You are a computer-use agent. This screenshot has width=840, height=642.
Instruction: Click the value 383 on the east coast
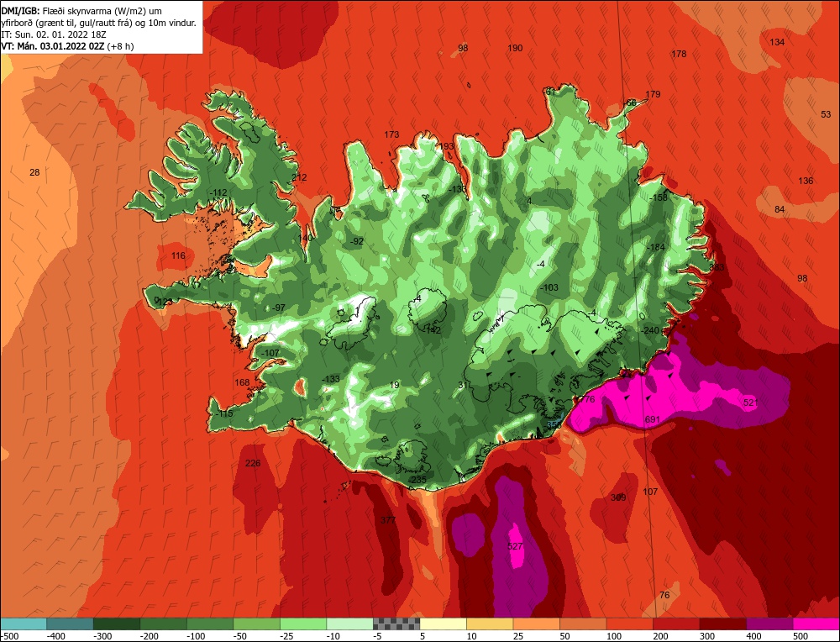tap(717, 267)
